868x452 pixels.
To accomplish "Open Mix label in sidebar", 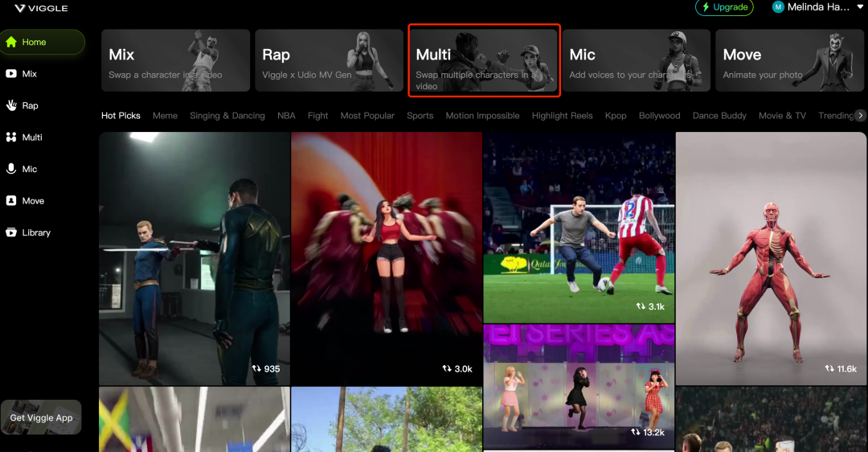I will coord(30,74).
